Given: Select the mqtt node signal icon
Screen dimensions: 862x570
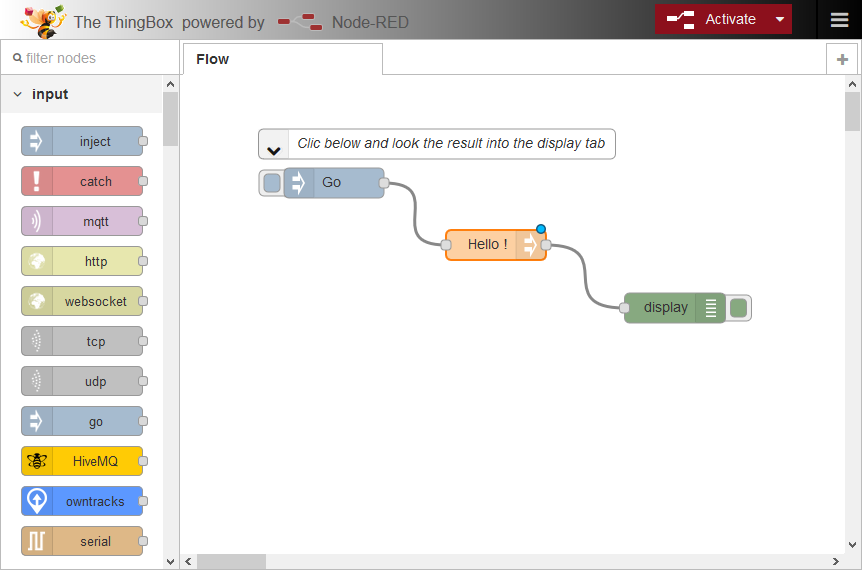Looking at the screenshot, I should (x=37, y=221).
